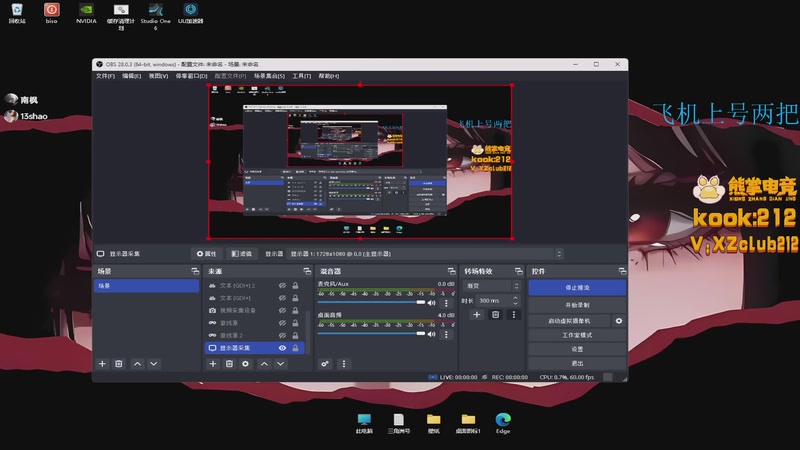Mute 桌面音频 speaker icon
Image resolution: width=800 pixels, height=450 pixels.
point(432,334)
